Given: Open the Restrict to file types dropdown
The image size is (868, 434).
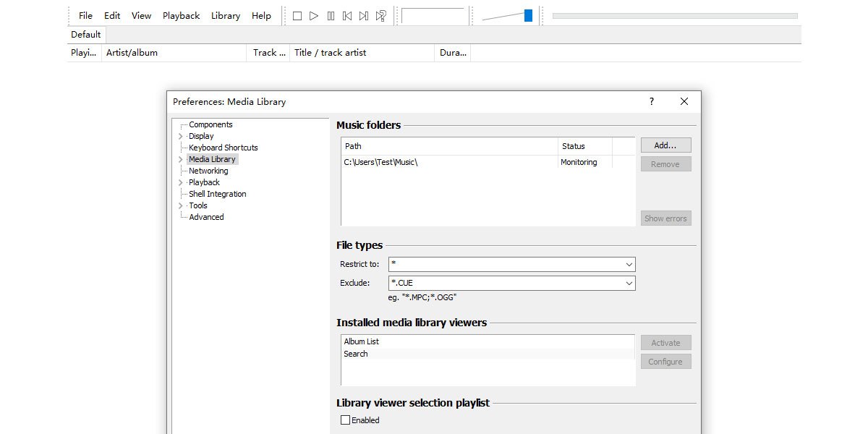Looking at the screenshot, I should click(629, 263).
